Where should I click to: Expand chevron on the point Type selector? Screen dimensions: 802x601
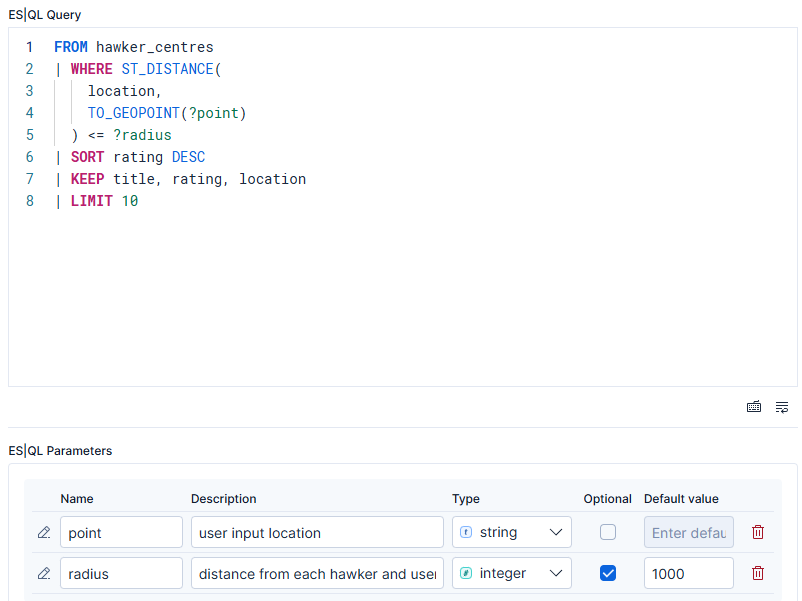pos(555,532)
